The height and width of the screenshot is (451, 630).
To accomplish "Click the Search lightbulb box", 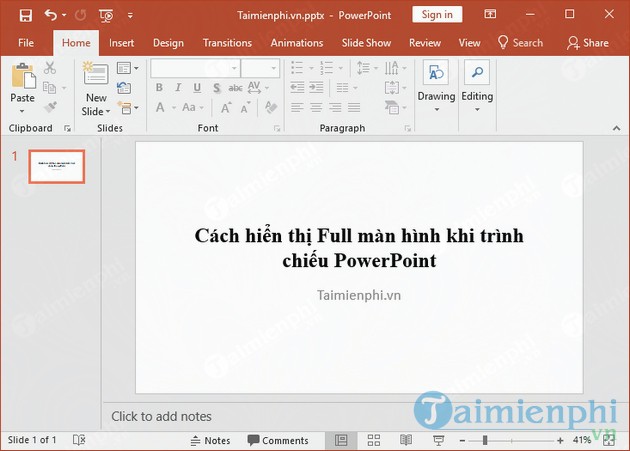I will (x=520, y=43).
